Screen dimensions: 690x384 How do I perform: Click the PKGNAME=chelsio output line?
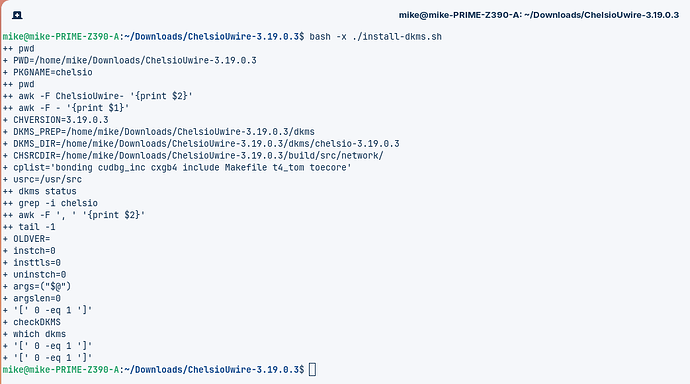pyautogui.click(x=48, y=72)
